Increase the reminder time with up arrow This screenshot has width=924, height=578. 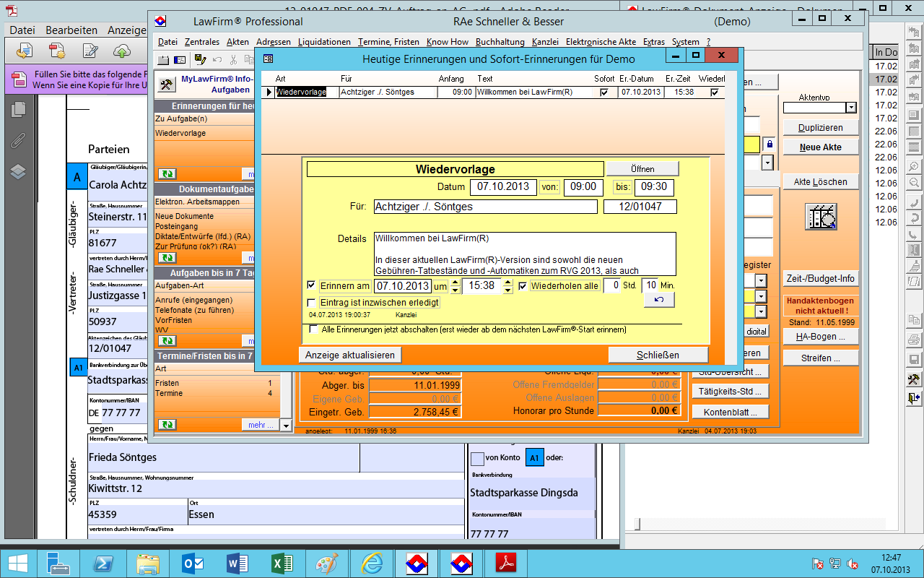(x=510, y=282)
